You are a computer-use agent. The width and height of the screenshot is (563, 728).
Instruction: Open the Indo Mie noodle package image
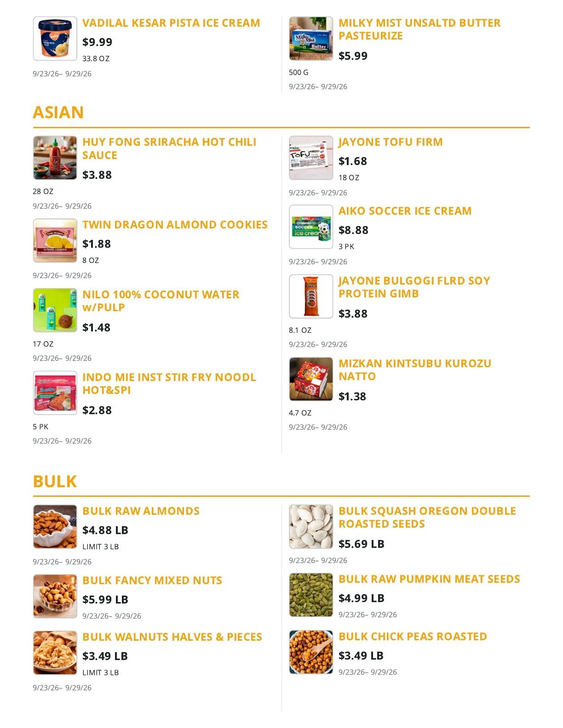point(55,393)
